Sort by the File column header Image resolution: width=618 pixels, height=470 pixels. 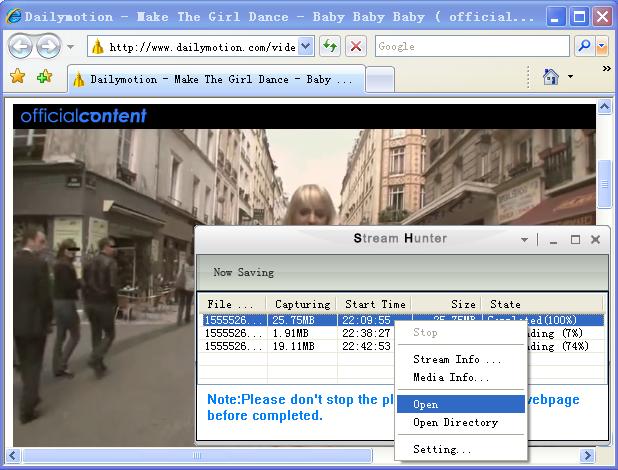(x=232, y=304)
